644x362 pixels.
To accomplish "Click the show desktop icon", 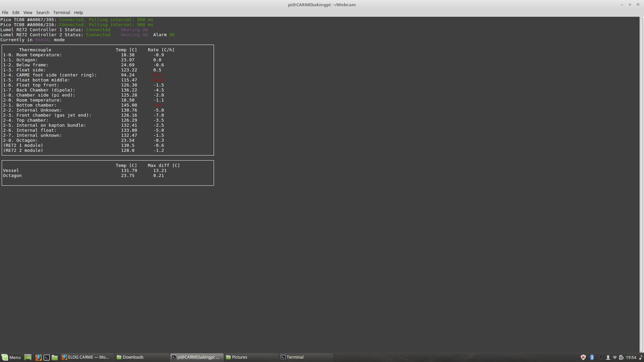I will point(28,357).
